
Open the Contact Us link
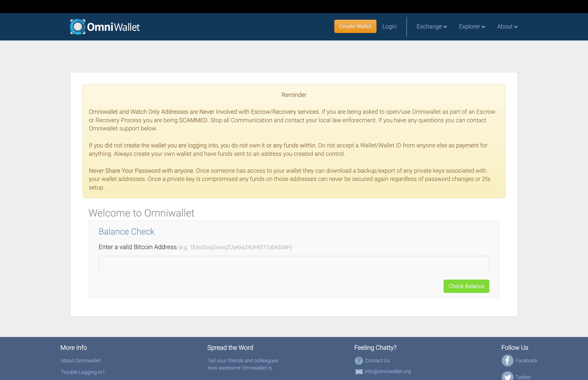(377, 361)
